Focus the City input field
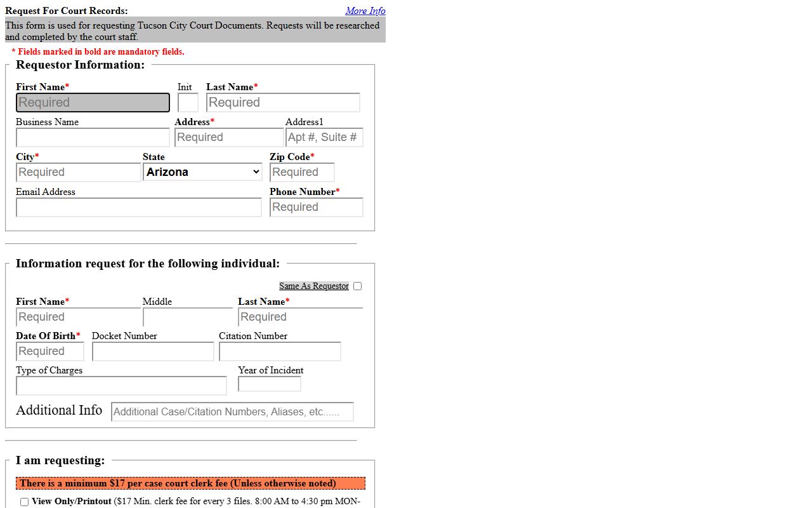Viewport: 812px width, 508px height. click(x=79, y=173)
